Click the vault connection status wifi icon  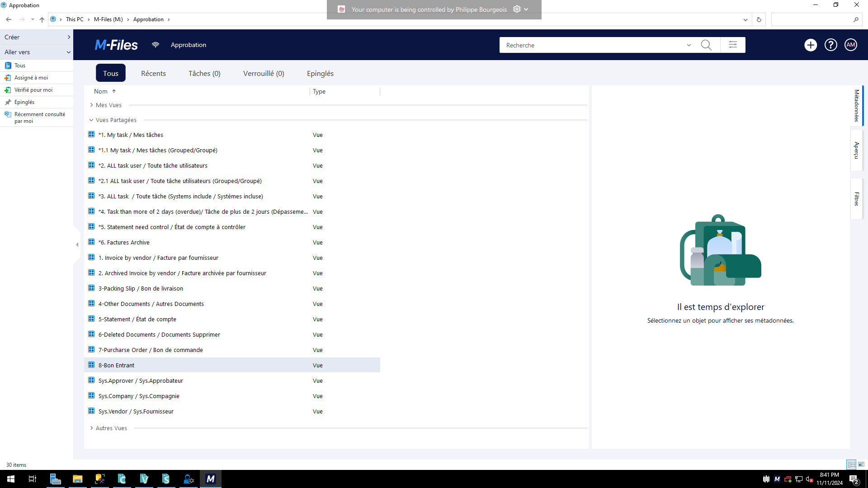point(156,45)
